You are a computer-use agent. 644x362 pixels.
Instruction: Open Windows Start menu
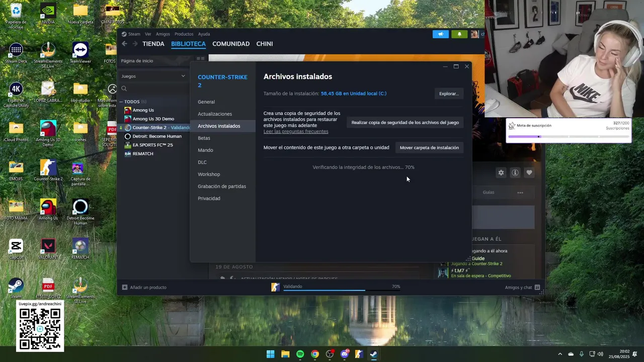point(270,354)
